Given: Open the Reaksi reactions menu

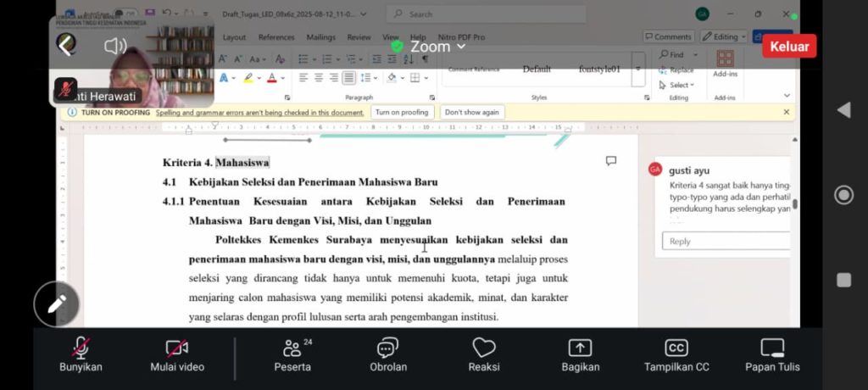Looking at the screenshot, I should (484, 355).
